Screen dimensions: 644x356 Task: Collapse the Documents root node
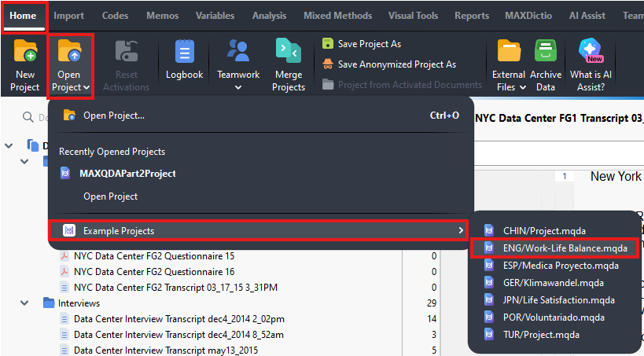pyautogui.click(x=9, y=145)
